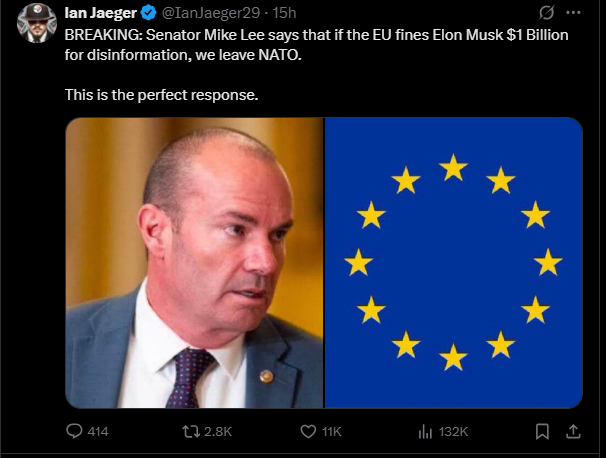This screenshot has height=458, width=606.
Task: Click the 132K views count
Action: pyautogui.click(x=454, y=431)
